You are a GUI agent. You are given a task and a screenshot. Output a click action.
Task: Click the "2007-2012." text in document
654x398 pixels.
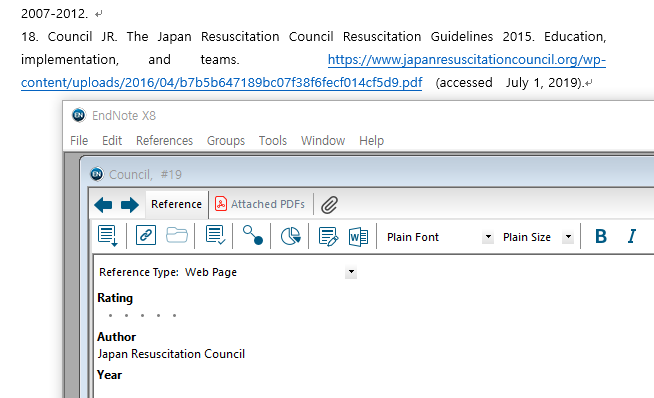(x=55, y=14)
